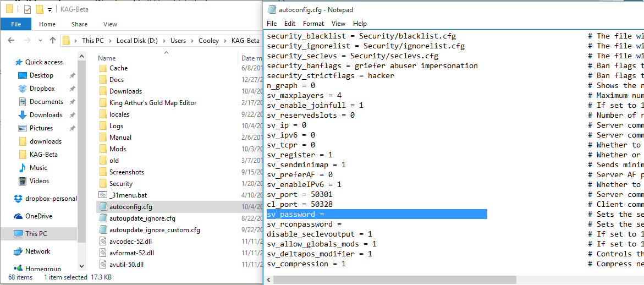
Task: Open the King Arthur's Gold Map Editor folder
Action: click(x=152, y=103)
